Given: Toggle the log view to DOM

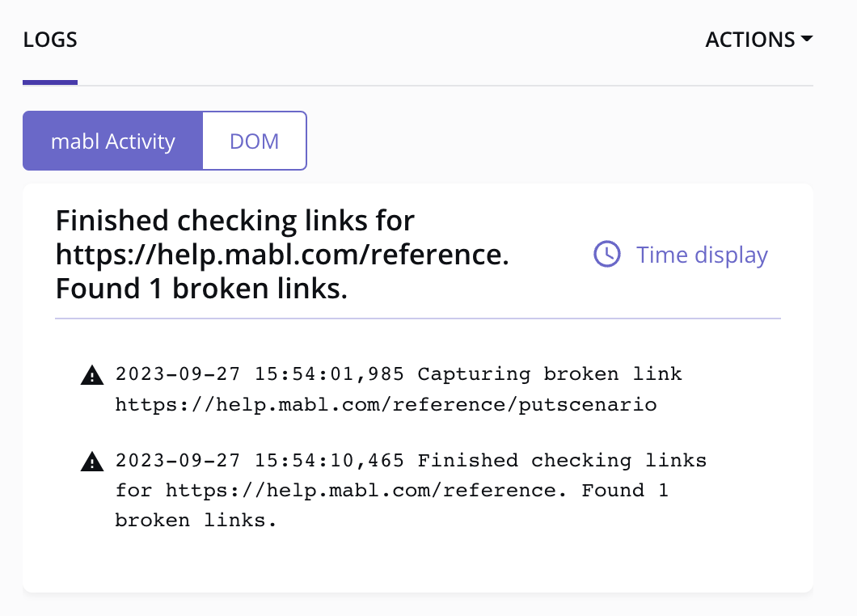Looking at the screenshot, I should tap(254, 141).
